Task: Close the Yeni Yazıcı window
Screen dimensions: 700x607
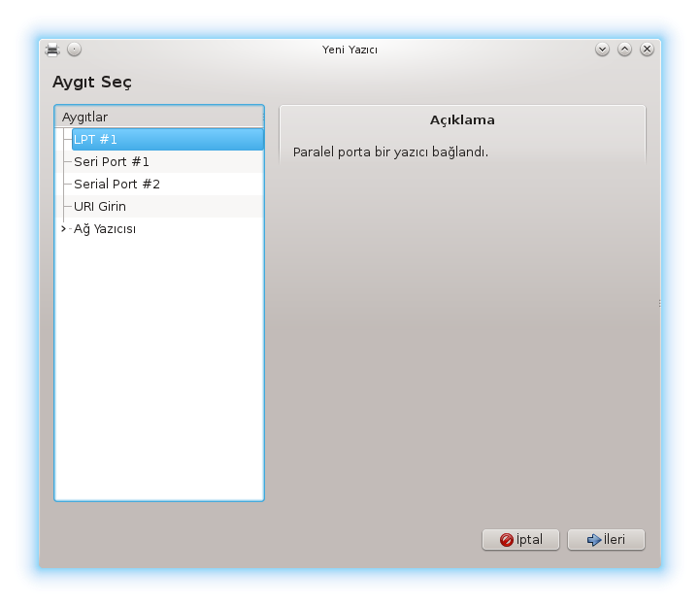Action: coord(647,50)
